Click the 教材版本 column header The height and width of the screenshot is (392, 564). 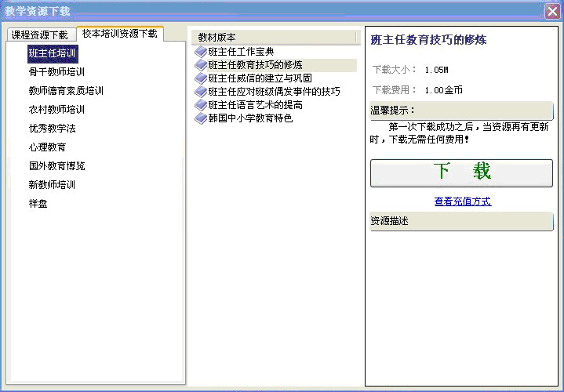[275, 38]
